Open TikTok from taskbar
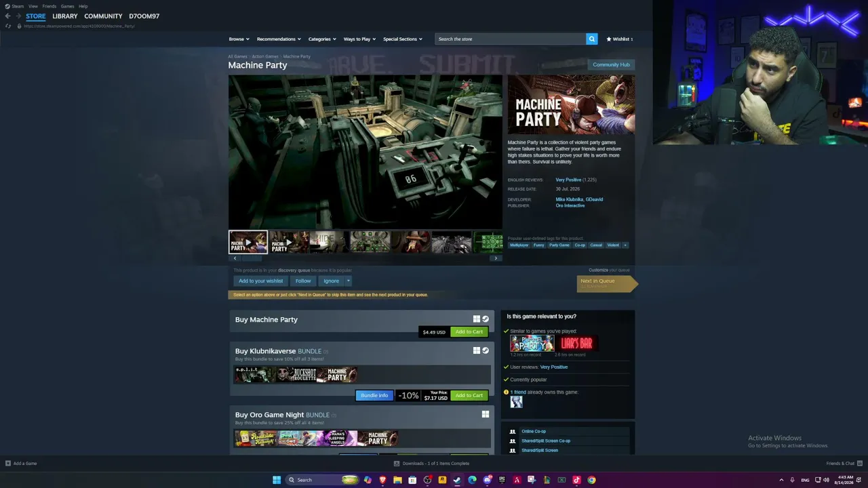Viewport: 868px width, 488px height. tap(576, 480)
